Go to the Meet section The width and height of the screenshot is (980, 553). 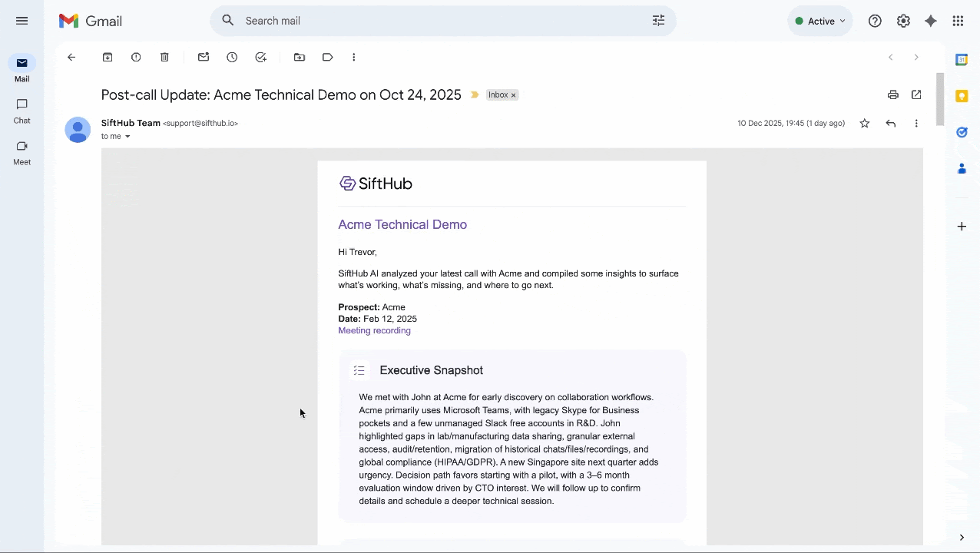(x=22, y=152)
